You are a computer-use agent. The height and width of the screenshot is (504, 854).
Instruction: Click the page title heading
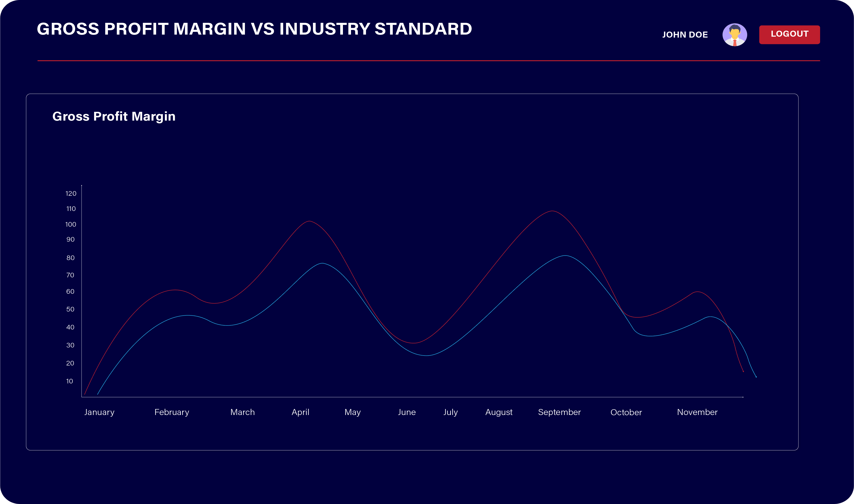coord(254,29)
